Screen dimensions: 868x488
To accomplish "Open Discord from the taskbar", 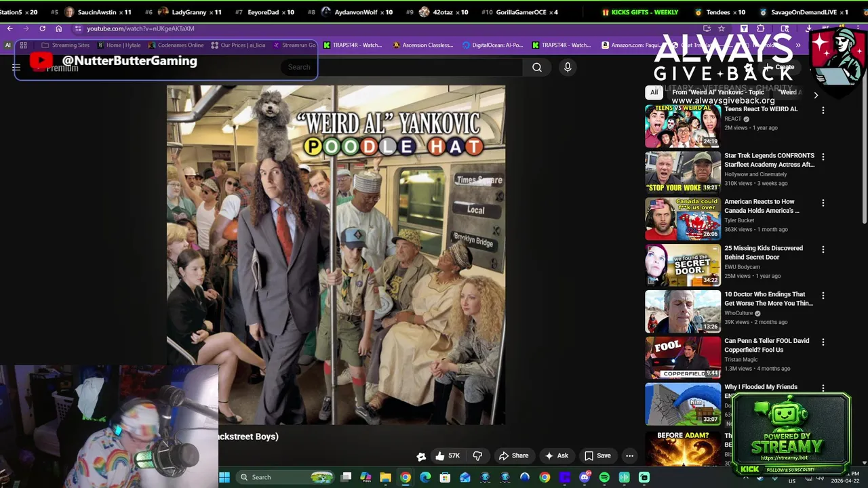I will (x=585, y=477).
